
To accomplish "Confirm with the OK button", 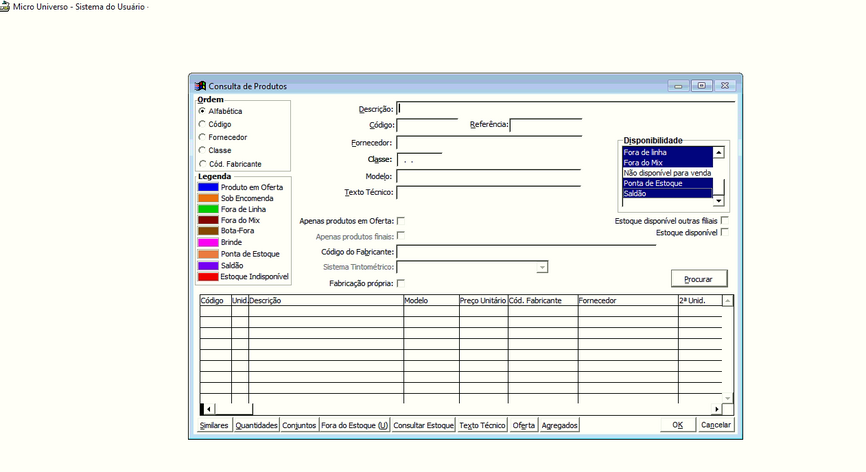I will click(678, 425).
